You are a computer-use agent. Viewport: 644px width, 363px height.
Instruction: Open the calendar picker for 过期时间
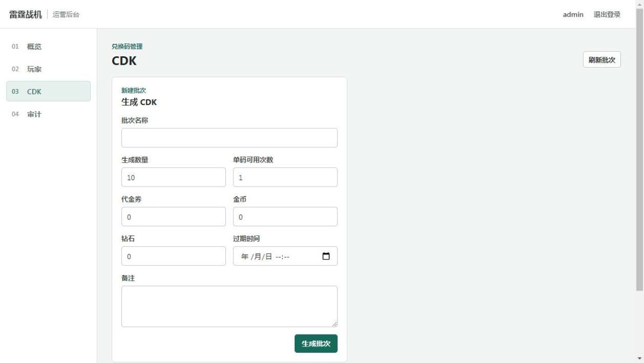[x=326, y=256]
